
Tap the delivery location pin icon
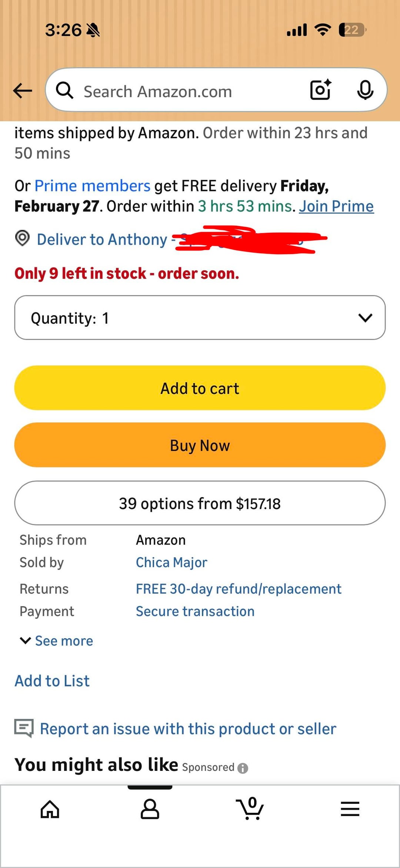[22, 238]
